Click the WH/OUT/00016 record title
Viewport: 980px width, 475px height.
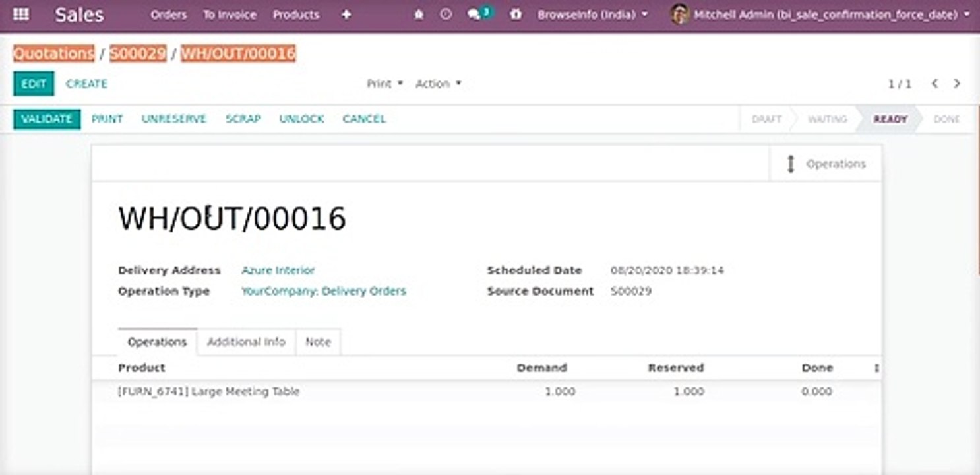[232, 218]
